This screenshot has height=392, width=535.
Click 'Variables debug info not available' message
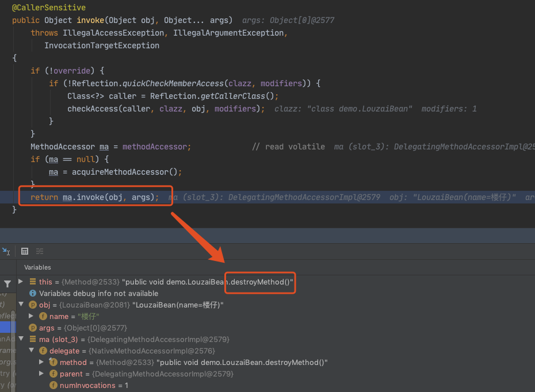pos(98,294)
